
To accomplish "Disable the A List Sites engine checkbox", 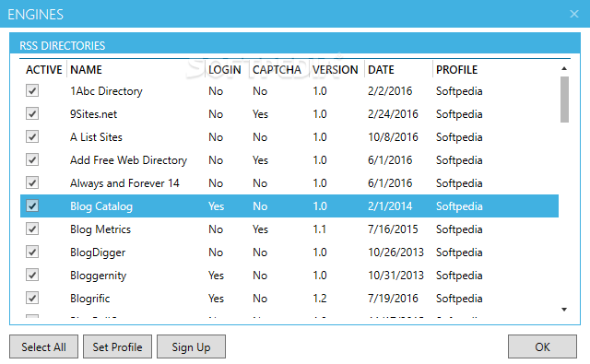I will [32, 136].
